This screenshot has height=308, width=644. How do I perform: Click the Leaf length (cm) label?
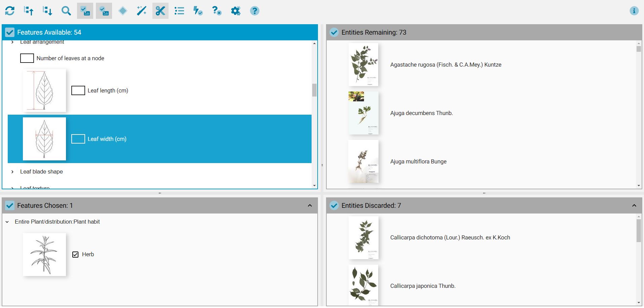tap(108, 90)
